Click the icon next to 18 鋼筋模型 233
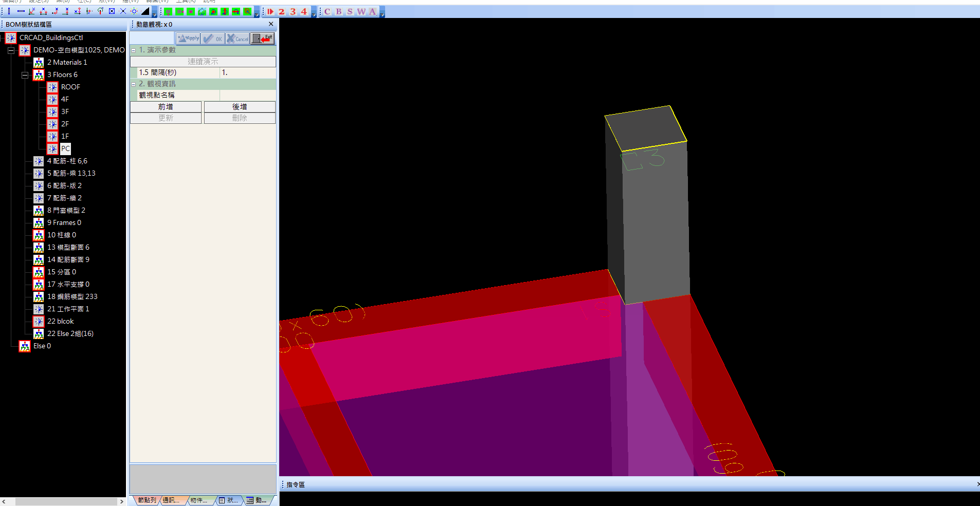This screenshot has height=506, width=980. (39, 297)
